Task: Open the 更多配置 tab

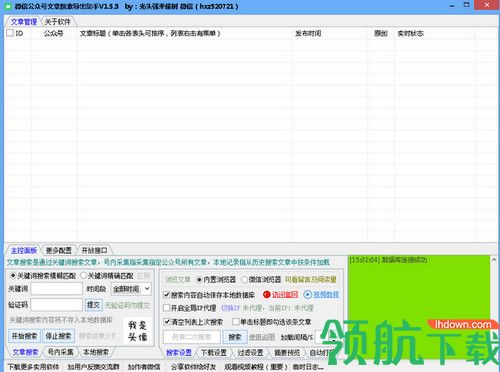Action: 59,251
